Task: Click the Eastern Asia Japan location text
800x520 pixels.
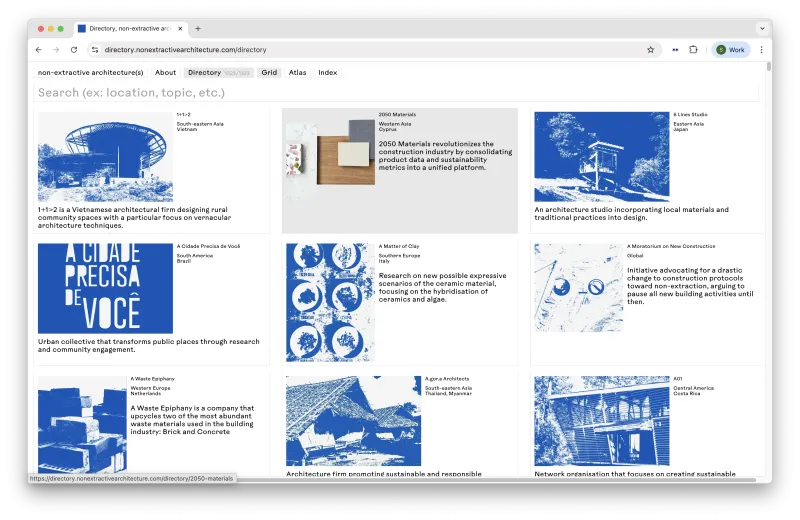Action: coord(688,127)
